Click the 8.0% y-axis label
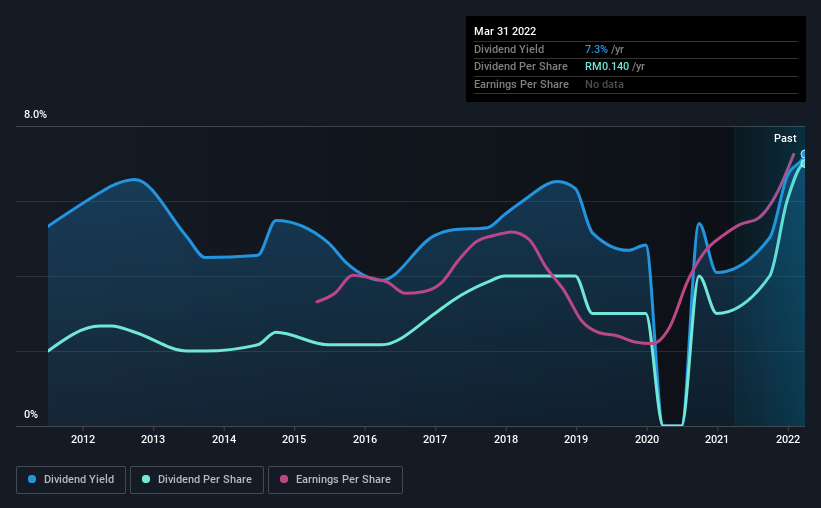The height and width of the screenshot is (508, 821). 35,114
